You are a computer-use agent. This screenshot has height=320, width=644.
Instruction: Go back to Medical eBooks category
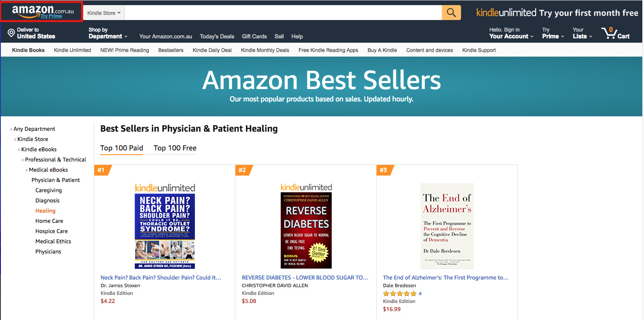pyautogui.click(x=48, y=170)
